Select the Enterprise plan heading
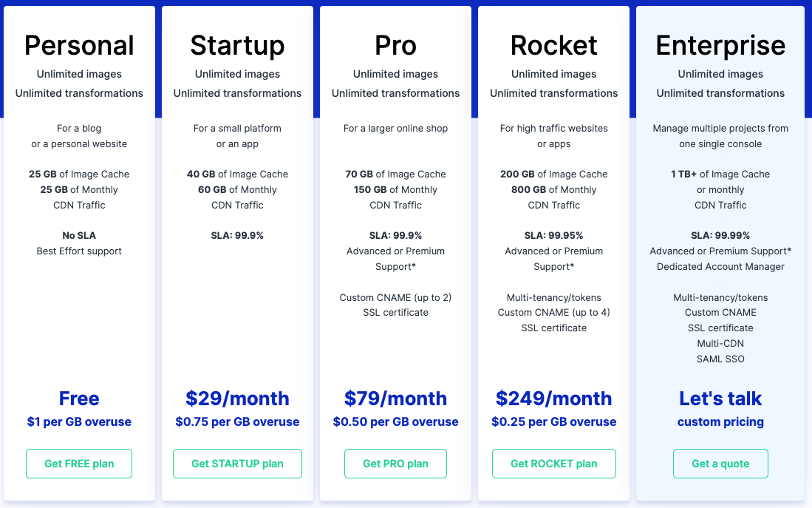The height and width of the screenshot is (508, 812). pyautogui.click(x=720, y=45)
